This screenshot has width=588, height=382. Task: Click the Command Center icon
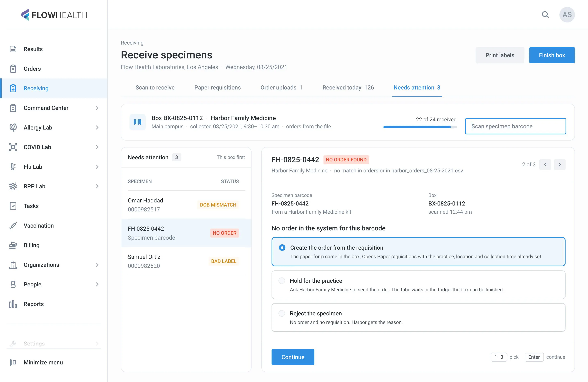(13, 108)
